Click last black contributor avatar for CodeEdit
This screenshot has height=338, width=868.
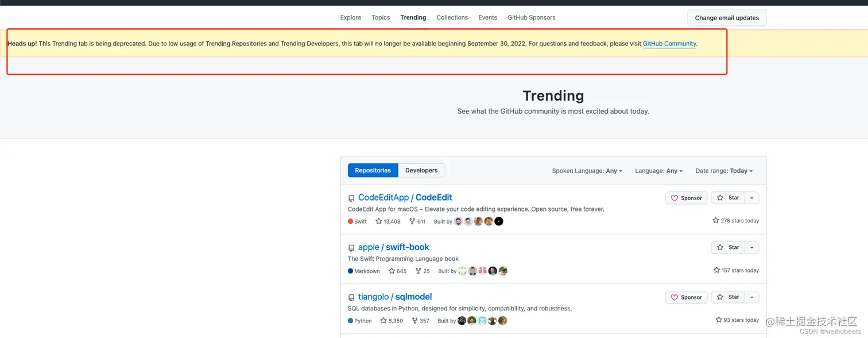(499, 221)
